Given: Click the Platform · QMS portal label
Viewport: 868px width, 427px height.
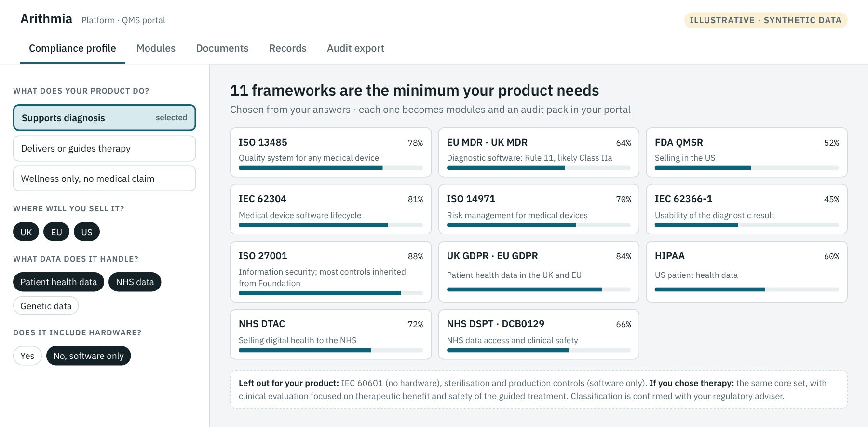Looking at the screenshot, I should pos(123,20).
